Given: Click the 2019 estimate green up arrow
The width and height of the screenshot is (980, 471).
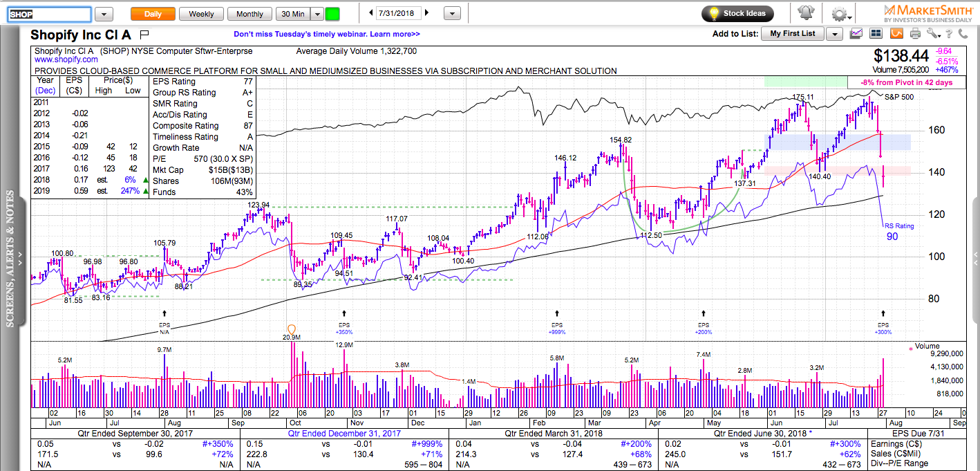Looking at the screenshot, I should [144, 192].
